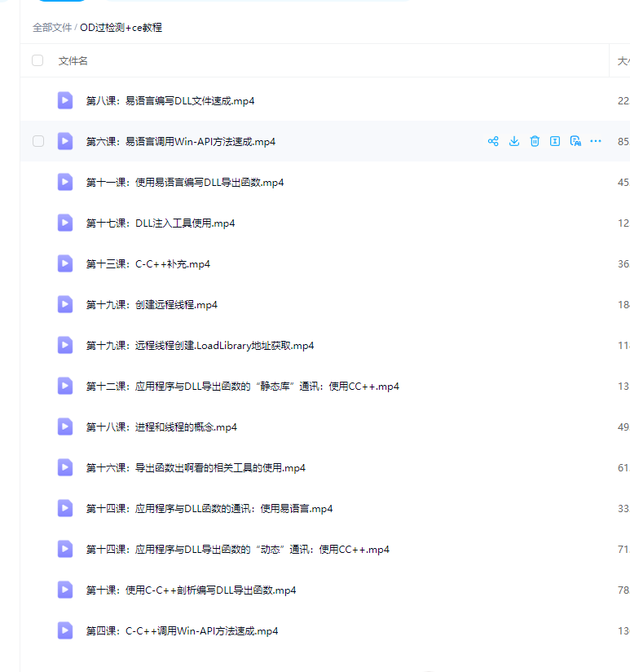Open 第十一课：使用易语言编写DLL导出函数.mp4
Image resolution: width=630 pixels, height=672 pixels.
point(184,182)
